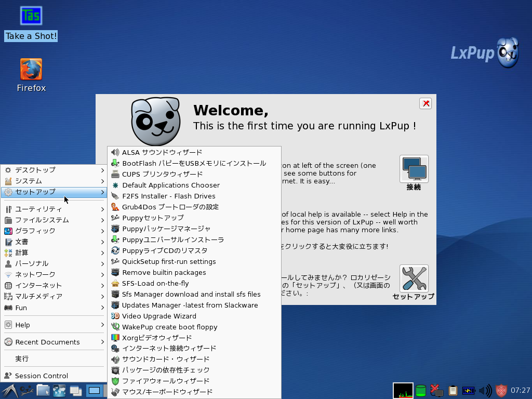Run パッケージの依存性チェック
Screen dimensions: 532x399
[x=194, y=370]
